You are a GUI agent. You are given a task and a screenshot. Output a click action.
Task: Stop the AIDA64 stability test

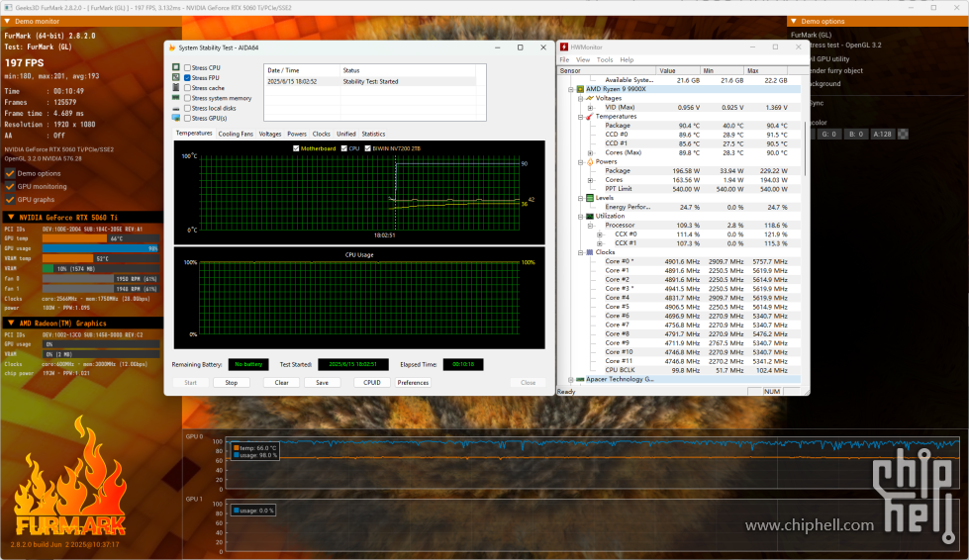(232, 383)
